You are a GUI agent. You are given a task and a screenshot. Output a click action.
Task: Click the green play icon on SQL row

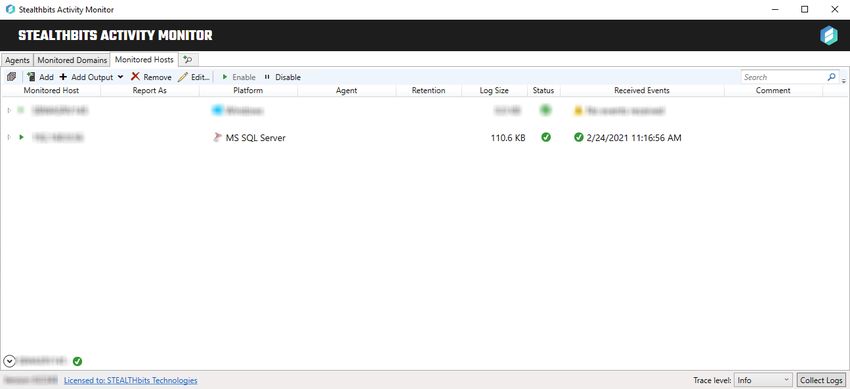(x=21, y=138)
